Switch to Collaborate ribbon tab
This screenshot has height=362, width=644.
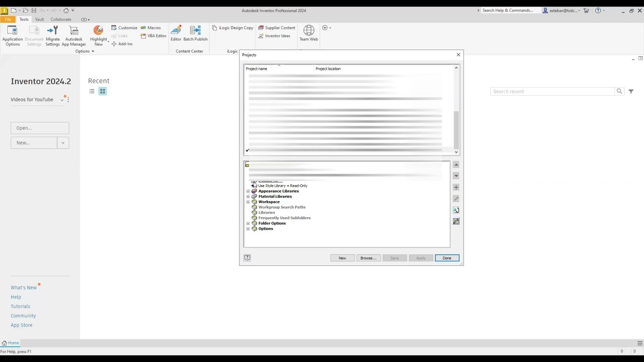pyautogui.click(x=60, y=19)
